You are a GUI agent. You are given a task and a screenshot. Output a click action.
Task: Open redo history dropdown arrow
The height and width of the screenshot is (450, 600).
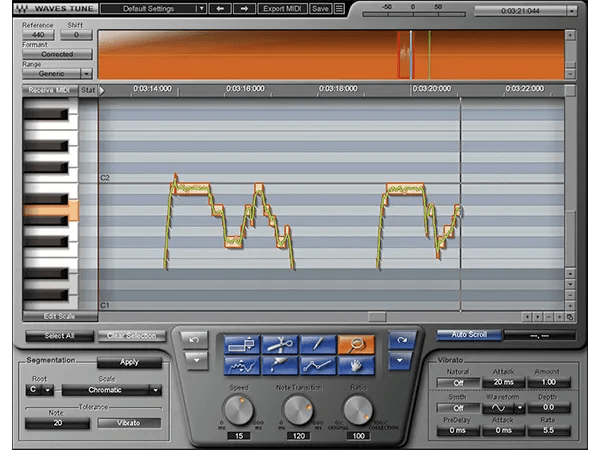pyautogui.click(x=400, y=360)
